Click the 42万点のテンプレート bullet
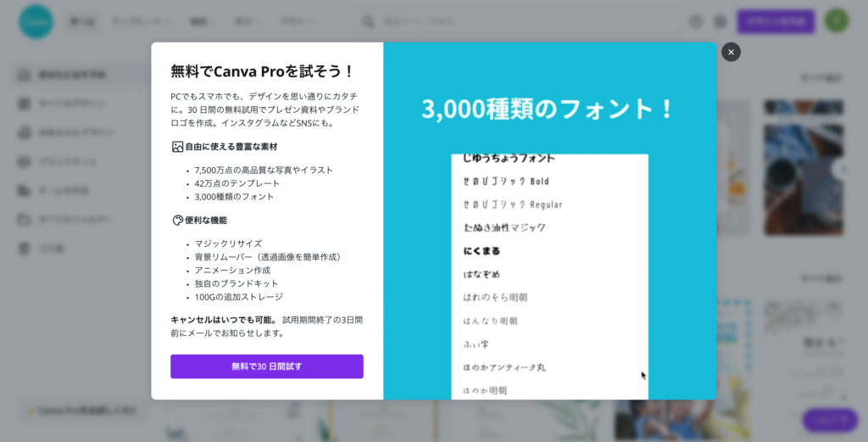This screenshot has width=868, height=442. point(237,183)
